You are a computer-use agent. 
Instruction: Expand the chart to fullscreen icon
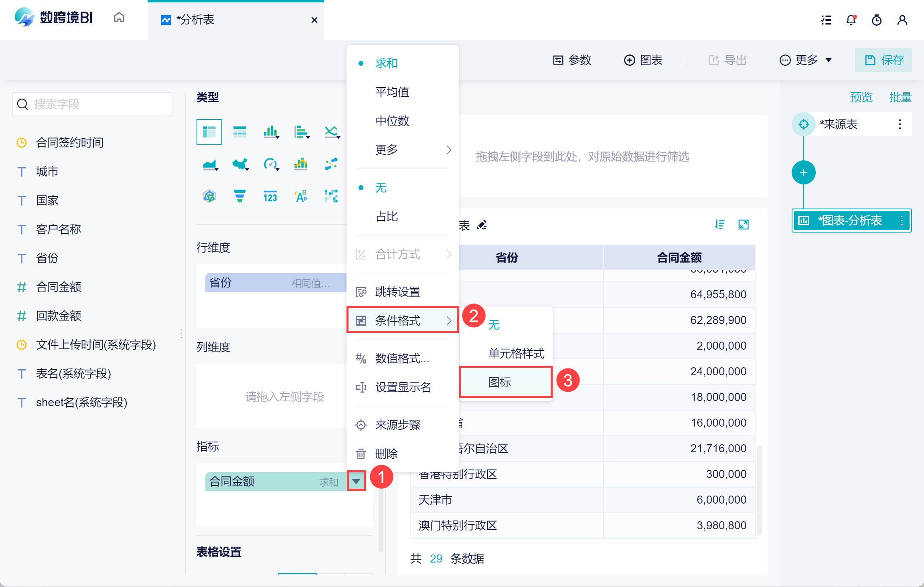coord(744,225)
